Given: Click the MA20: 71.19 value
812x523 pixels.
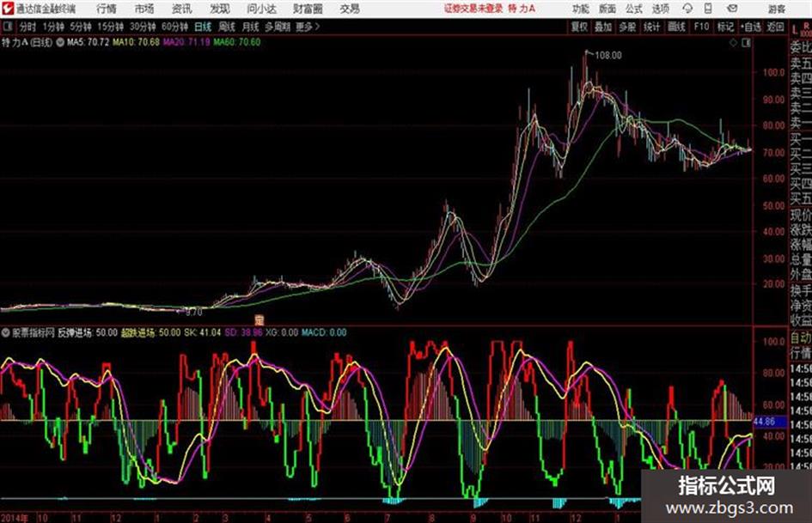Looking at the screenshot, I should (186, 42).
